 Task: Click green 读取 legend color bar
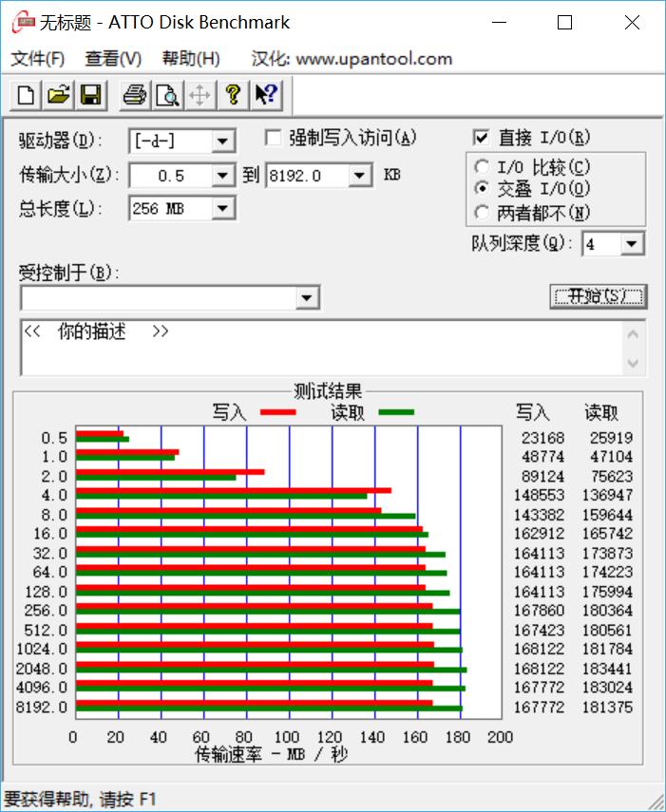tap(397, 413)
